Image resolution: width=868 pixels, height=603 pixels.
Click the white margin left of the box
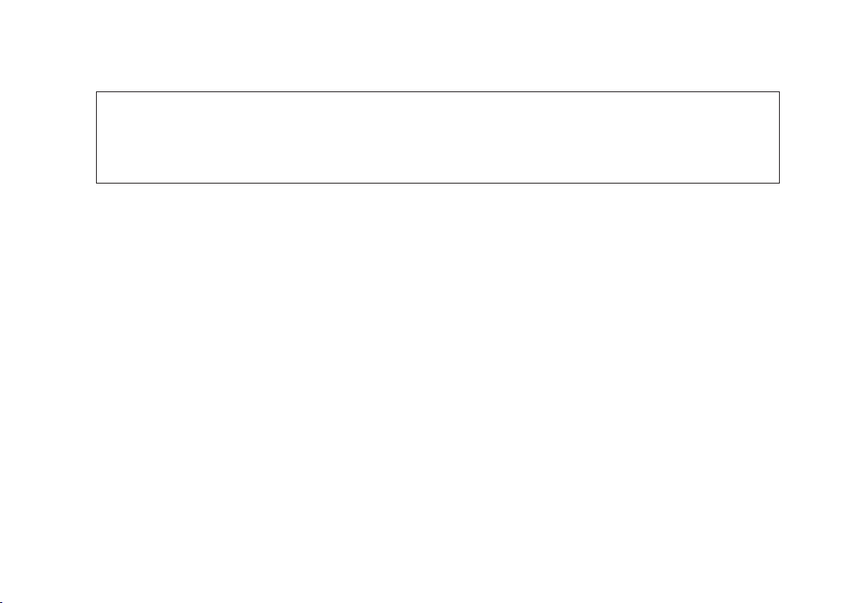(x=48, y=137)
